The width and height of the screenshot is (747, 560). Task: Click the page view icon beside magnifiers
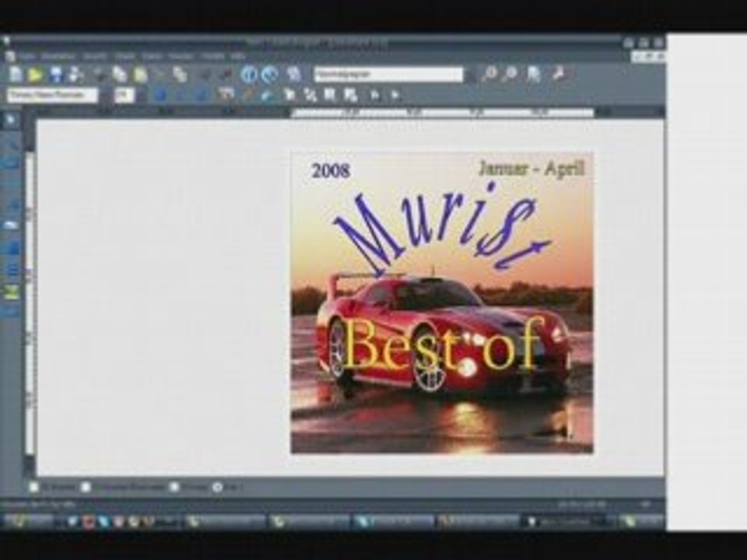pyautogui.click(x=534, y=74)
